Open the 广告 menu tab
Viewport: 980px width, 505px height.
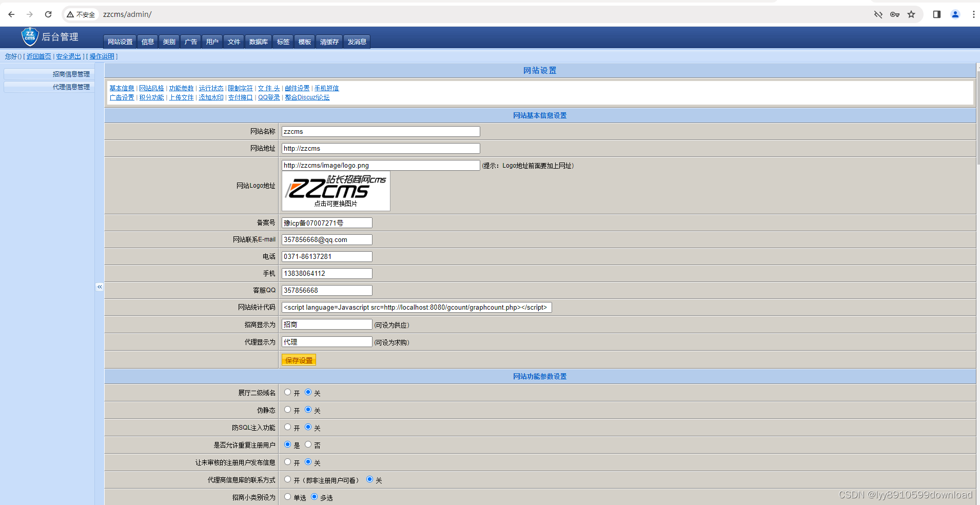click(191, 42)
